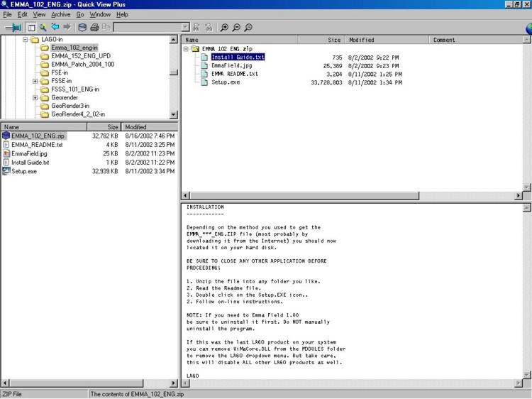Collapse the EMMA 102 ENG.zip archive node

186,49
